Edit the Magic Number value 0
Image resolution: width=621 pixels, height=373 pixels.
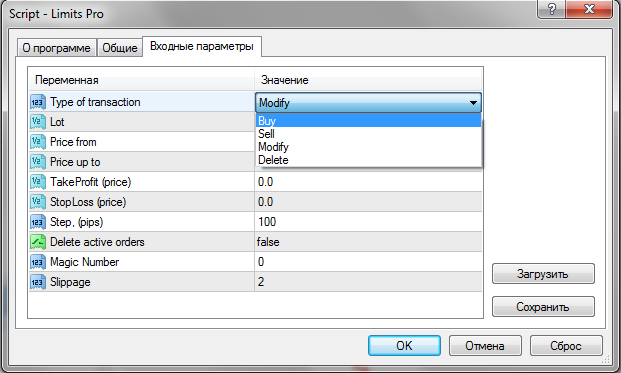(x=368, y=262)
